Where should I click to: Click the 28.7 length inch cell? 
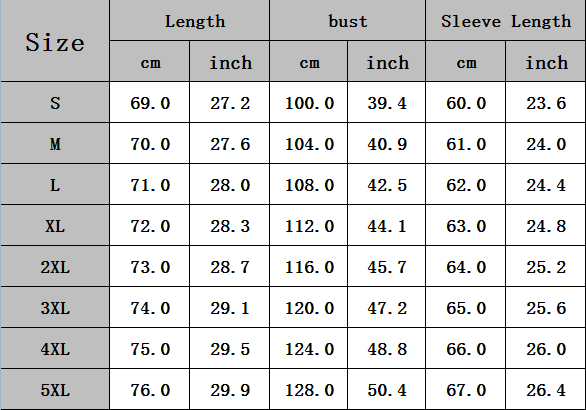[229, 267]
